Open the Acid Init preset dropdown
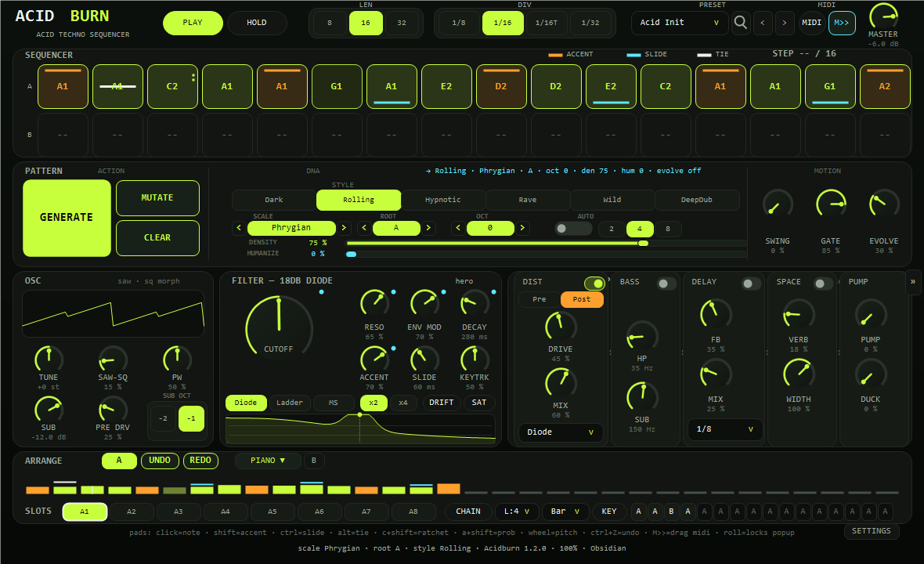This screenshot has height=564, width=924. click(x=680, y=23)
